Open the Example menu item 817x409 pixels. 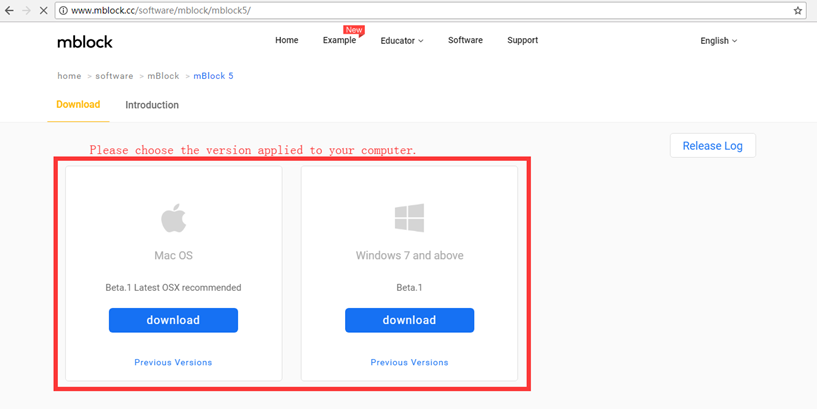(x=339, y=40)
